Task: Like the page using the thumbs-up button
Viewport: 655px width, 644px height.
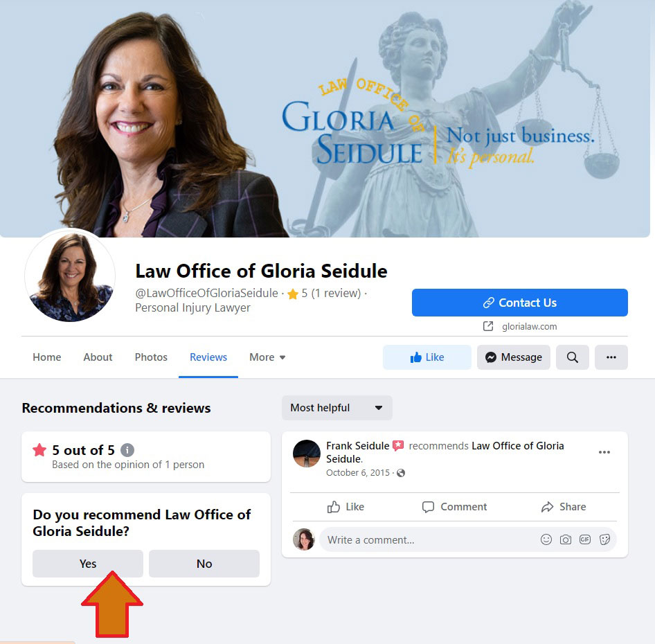Action: click(x=427, y=357)
